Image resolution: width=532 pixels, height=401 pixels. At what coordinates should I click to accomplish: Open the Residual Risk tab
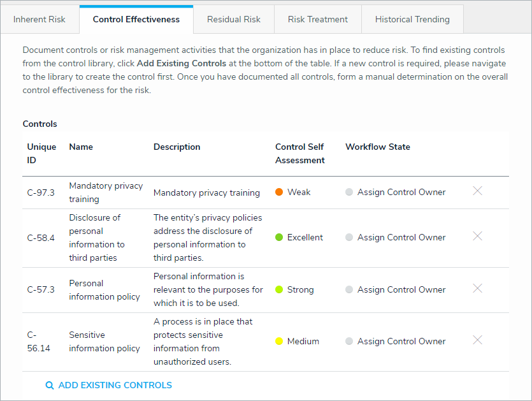click(x=234, y=19)
